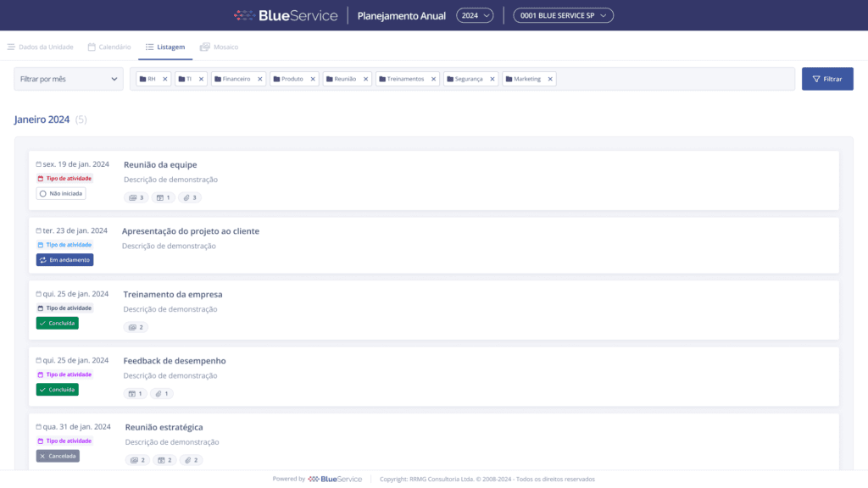
Task: Click the Janeiro 2024 section heading
Action: tap(42, 119)
